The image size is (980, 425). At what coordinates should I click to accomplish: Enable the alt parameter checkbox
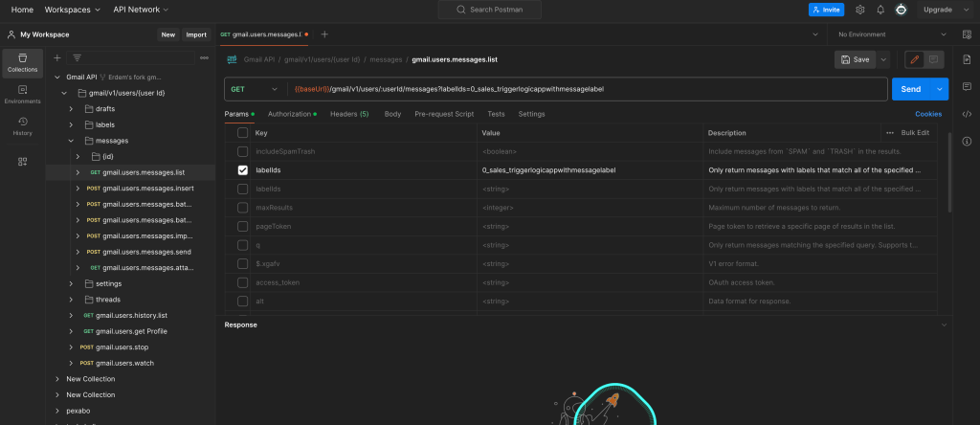point(242,302)
